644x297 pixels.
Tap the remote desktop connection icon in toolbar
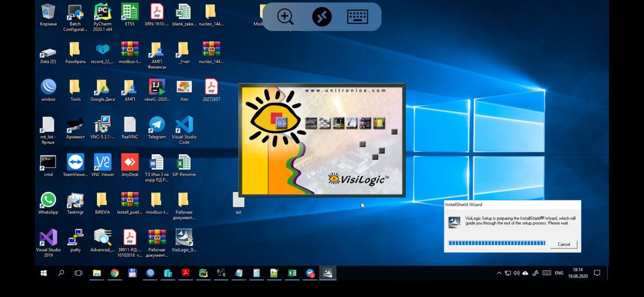pos(322,17)
